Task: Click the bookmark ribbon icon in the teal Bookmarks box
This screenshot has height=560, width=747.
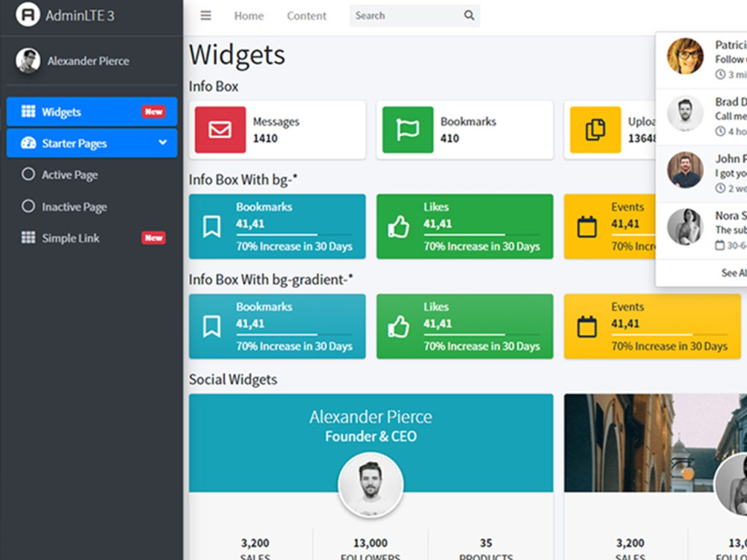Action: click(x=211, y=225)
